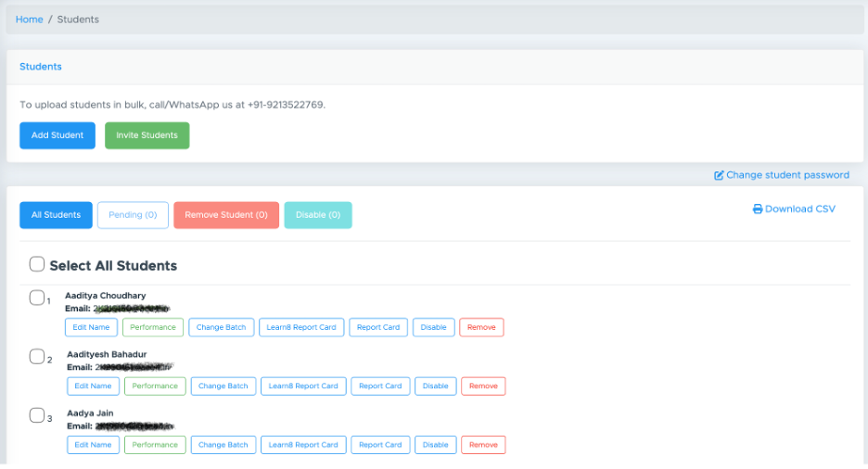
Task: Change Batch for Aaditya Choudhary
Action: [x=222, y=327]
